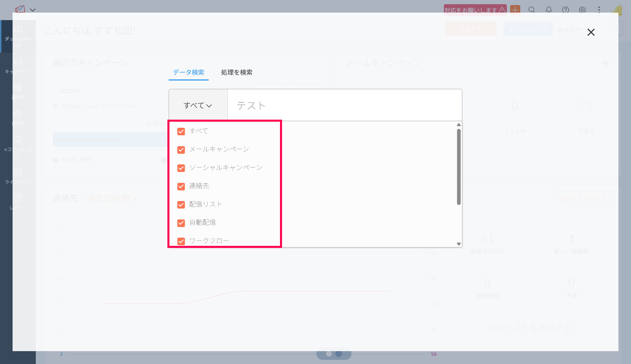Open the vertical three-dot more menu
The image size is (631, 364).
pyautogui.click(x=599, y=10)
